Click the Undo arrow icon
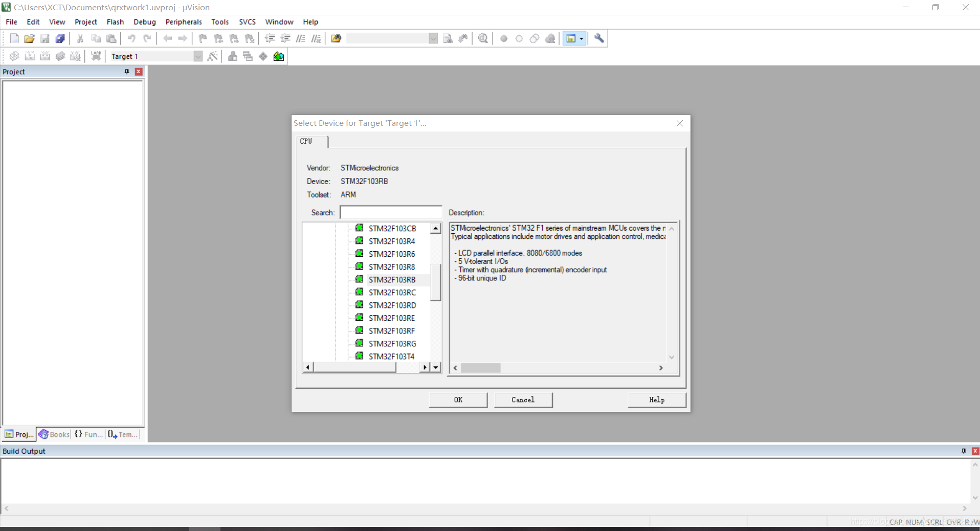Screen dimensions: 980x531 tap(131, 38)
